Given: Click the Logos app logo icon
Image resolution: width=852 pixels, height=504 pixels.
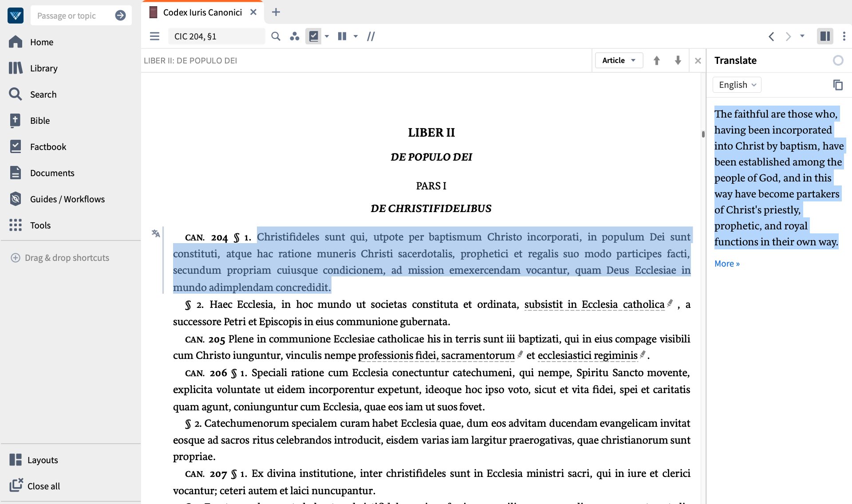Looking at the screenshot, I should pyautogui.click(x=16, y=16).
